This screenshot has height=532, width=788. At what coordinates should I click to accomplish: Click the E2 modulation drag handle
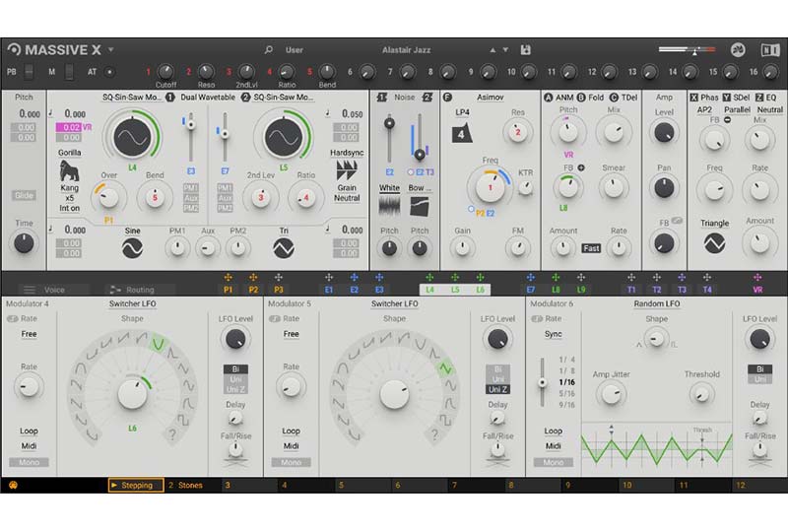354,277
